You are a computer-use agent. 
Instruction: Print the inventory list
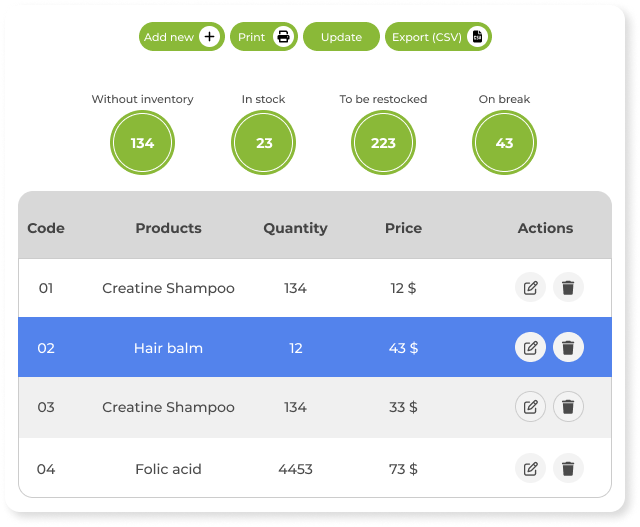click(x=264, y=37)
